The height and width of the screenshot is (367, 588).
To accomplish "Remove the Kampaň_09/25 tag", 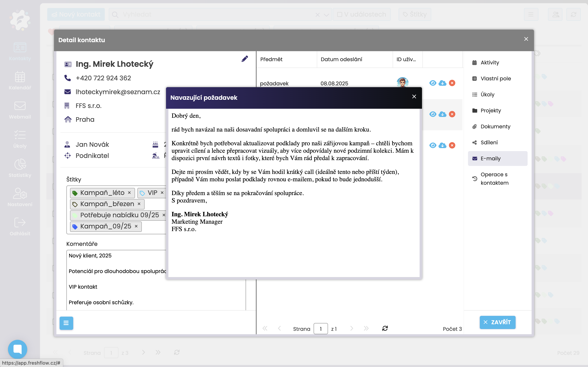I will [136, 226].
